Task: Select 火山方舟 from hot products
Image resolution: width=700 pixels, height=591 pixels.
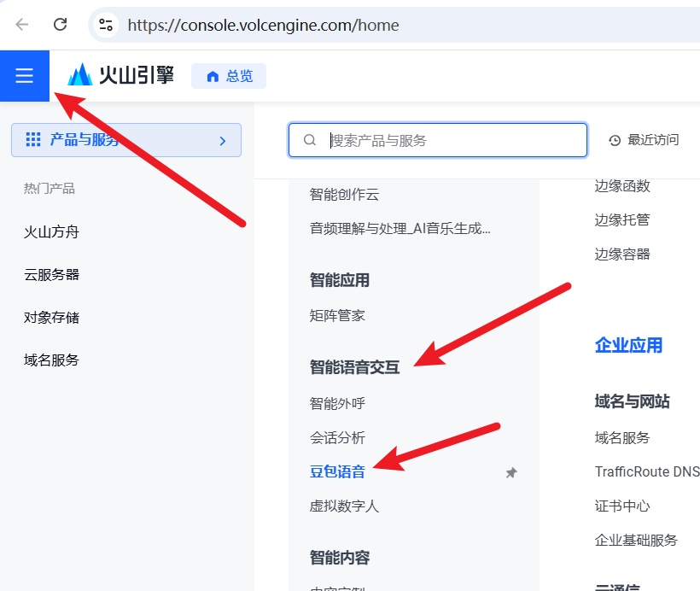Action: click(51, 231)
